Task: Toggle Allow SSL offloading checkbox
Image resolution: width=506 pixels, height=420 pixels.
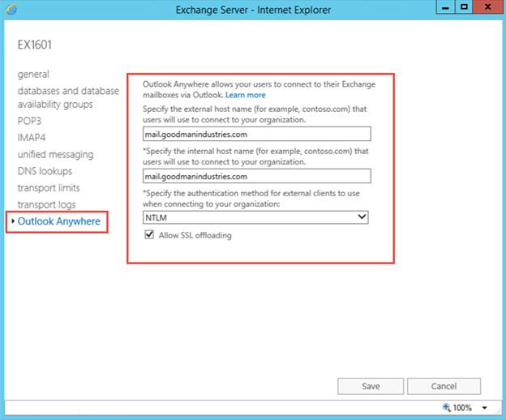Action: coord(149,234)
